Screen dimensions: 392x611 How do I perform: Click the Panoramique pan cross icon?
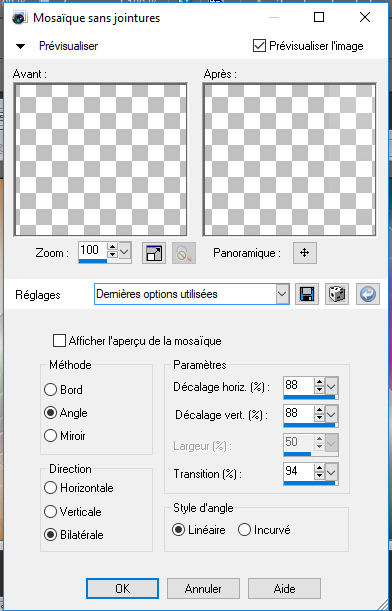point(305,253)
